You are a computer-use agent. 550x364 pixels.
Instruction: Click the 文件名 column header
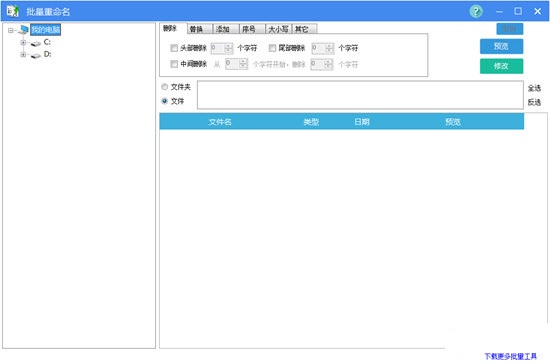coord(220,122)
